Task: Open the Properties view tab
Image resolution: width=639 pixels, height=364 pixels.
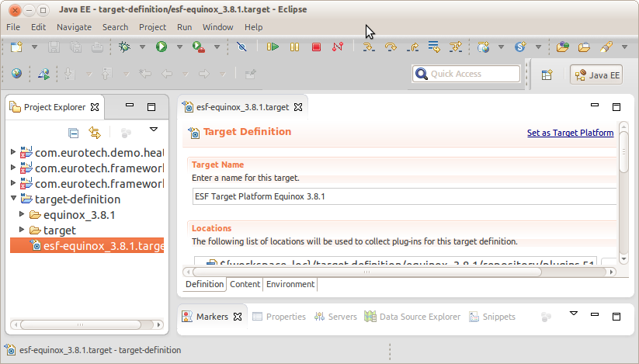Action: [280, 317]
